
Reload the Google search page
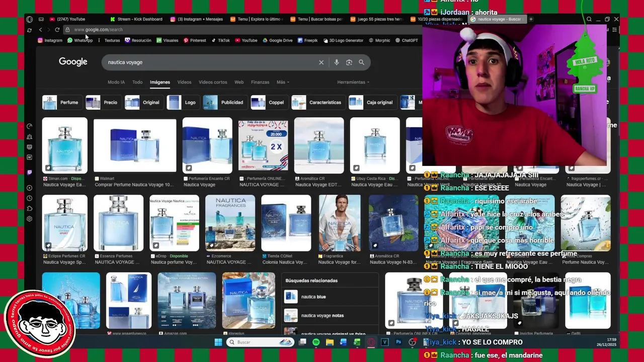(57, 30)
